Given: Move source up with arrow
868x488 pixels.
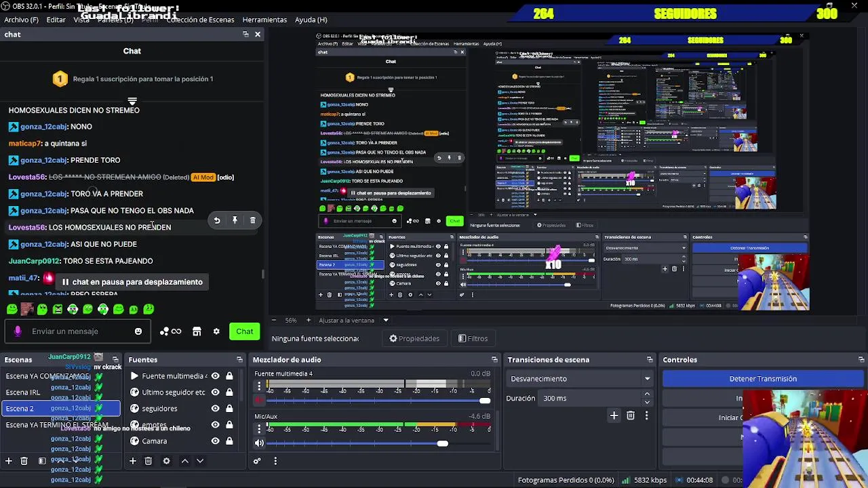Looking at the screenshot, I should 184,461.
